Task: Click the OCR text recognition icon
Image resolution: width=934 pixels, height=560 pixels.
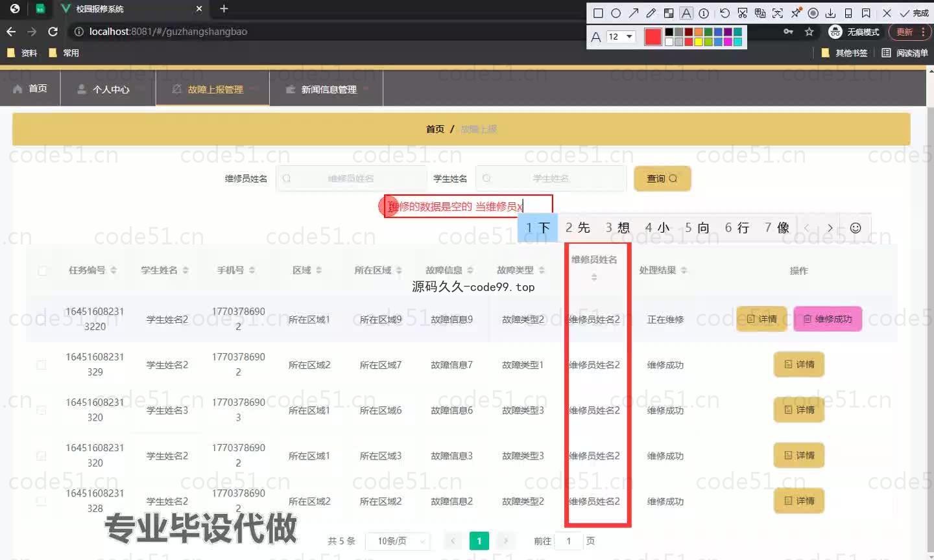Action: click(x=777, y=13)
